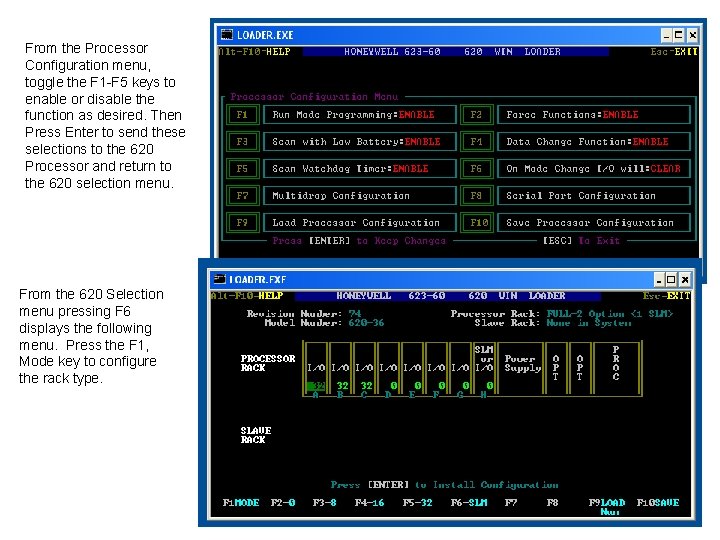Image resolution: width=720 pixels, height=540 pixels.
Task: Click F1MODE in bottom function key bar
Action: coord(241,503)
